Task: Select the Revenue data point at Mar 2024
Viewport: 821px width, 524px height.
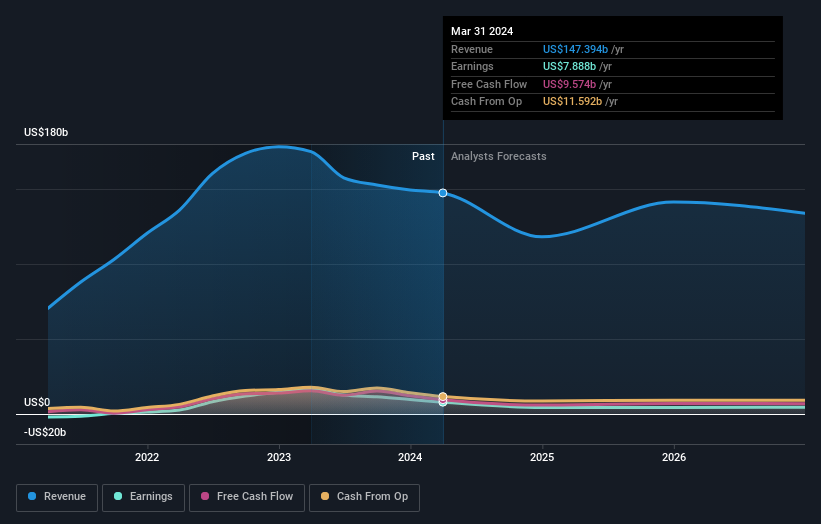Action: coord(443,193)
